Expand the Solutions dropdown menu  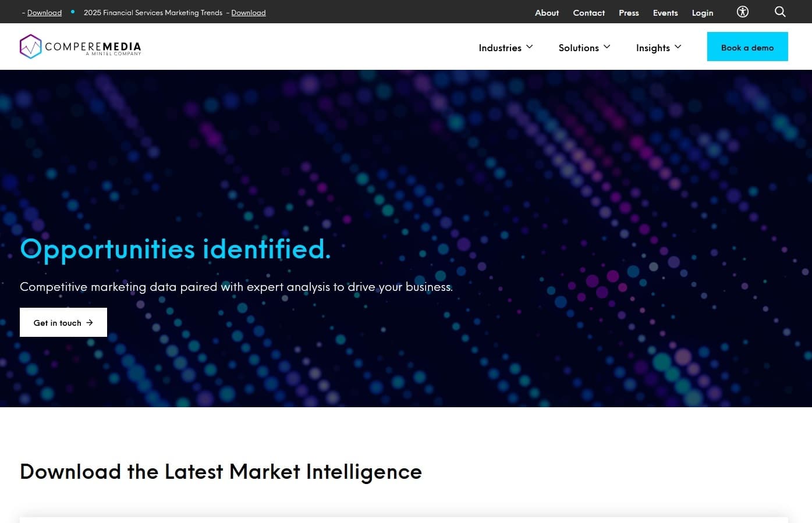point(579,47)
